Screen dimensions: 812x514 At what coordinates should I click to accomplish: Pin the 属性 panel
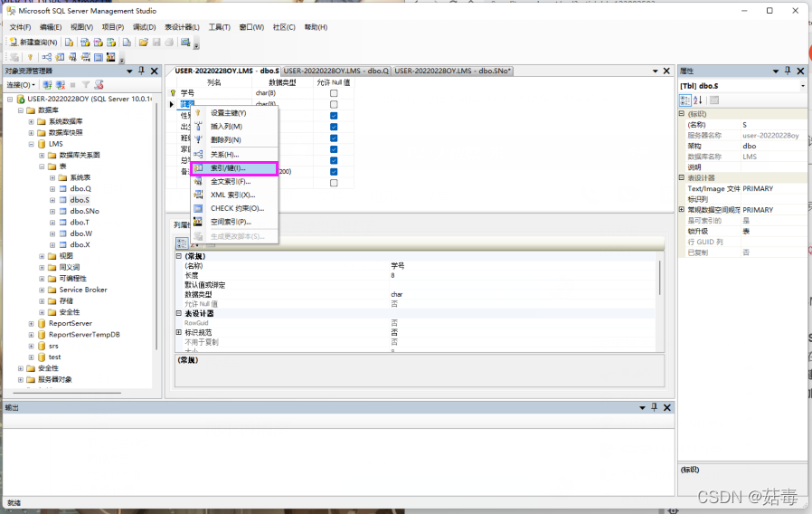click(788, 71)
